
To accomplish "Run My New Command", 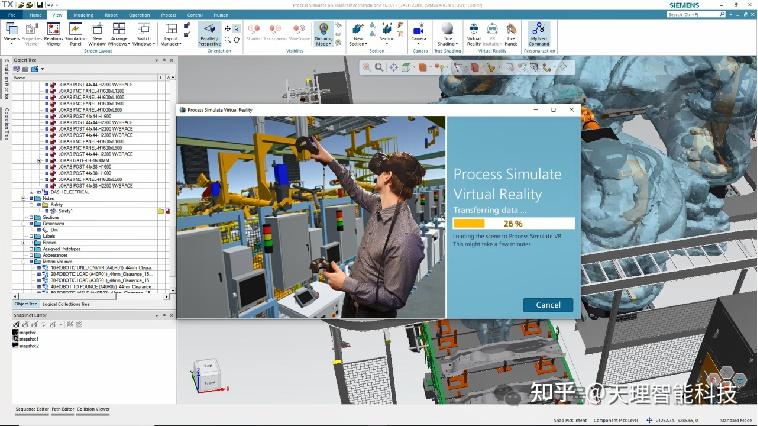I will (x=539, y=33).
